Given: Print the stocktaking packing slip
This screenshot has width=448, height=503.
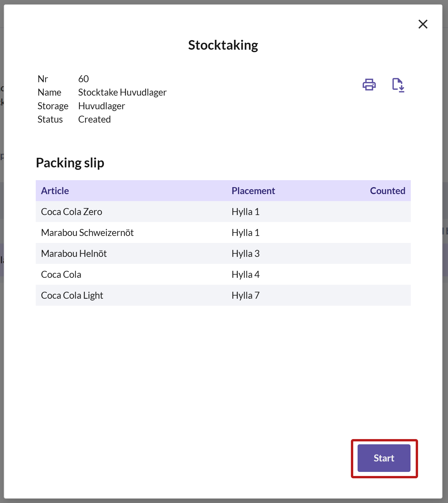Looking at the screenshot, I should click(369, 85).
